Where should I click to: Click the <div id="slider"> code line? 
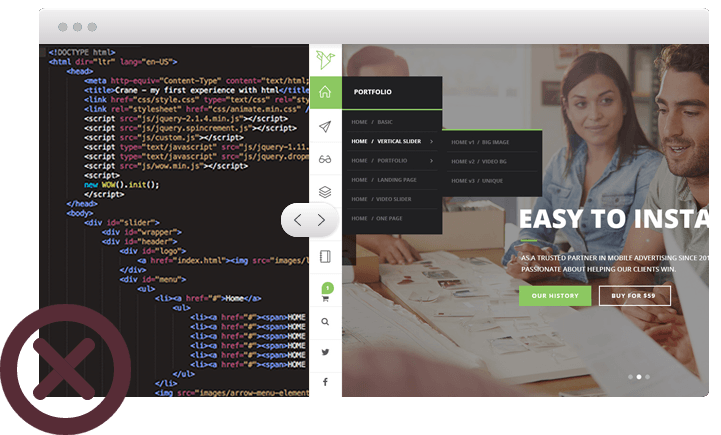(122, 223)
